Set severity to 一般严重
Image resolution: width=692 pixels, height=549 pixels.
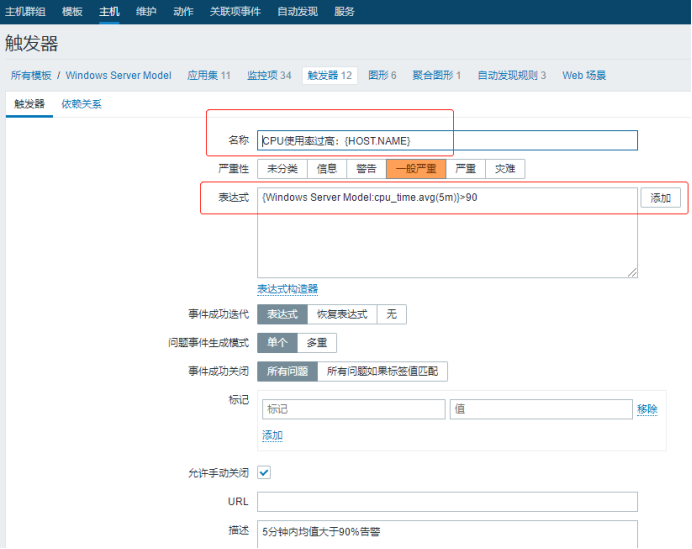(x=416, y=169)
